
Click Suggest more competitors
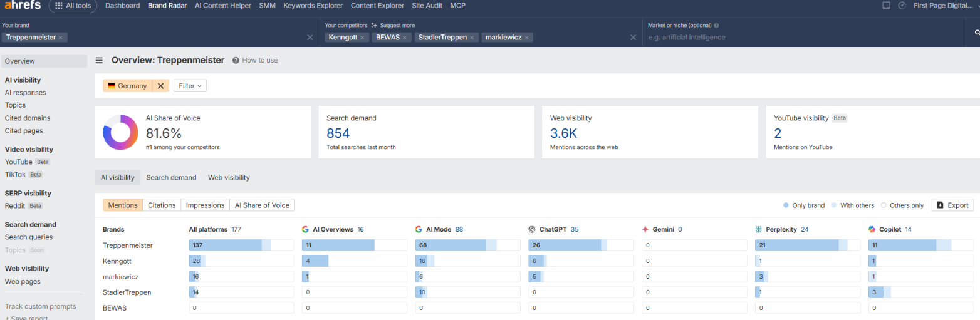pyautogui.click(x=393, y=26)
